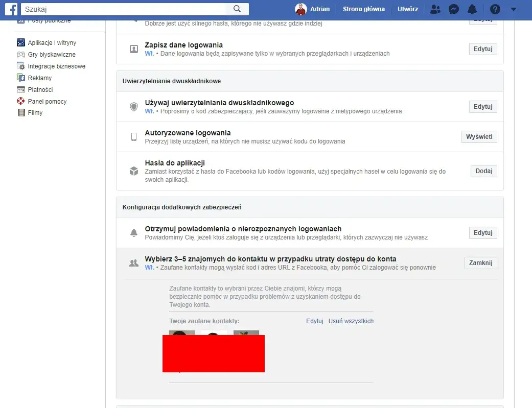Close the trusted contacts panel with Zamknij
The image size is (532, 408).
click(x=480, y=262)
